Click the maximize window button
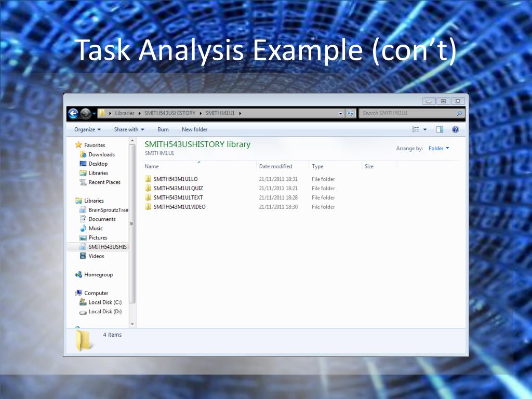This screenshot has width=532, height=399. [443, 101]
